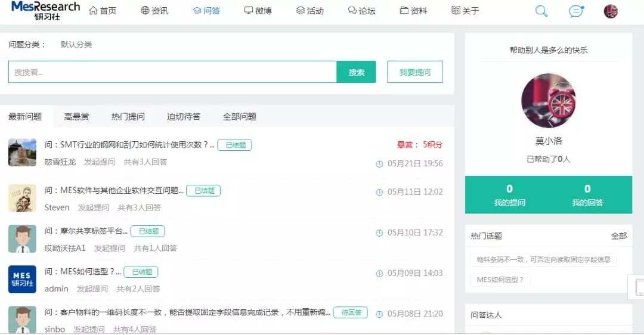
Task: Click 共有2人回答 on admin question
Action: (138, 289)
